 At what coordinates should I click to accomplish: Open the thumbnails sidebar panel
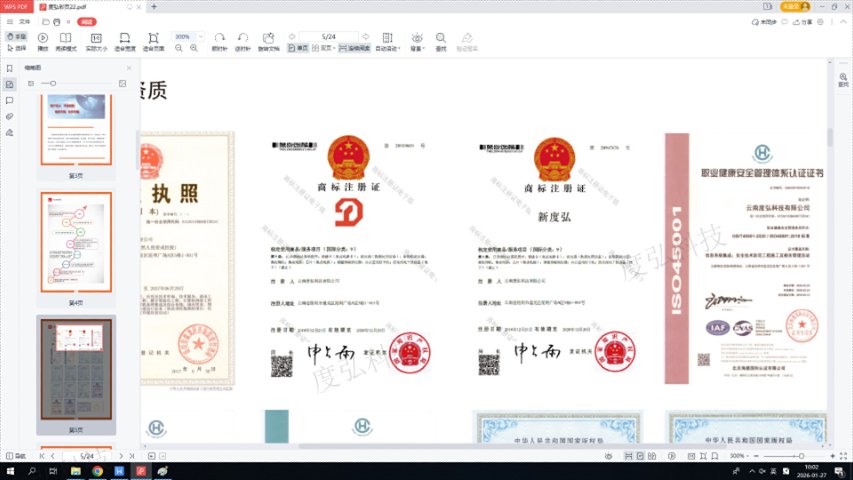[x=9, y=84]
